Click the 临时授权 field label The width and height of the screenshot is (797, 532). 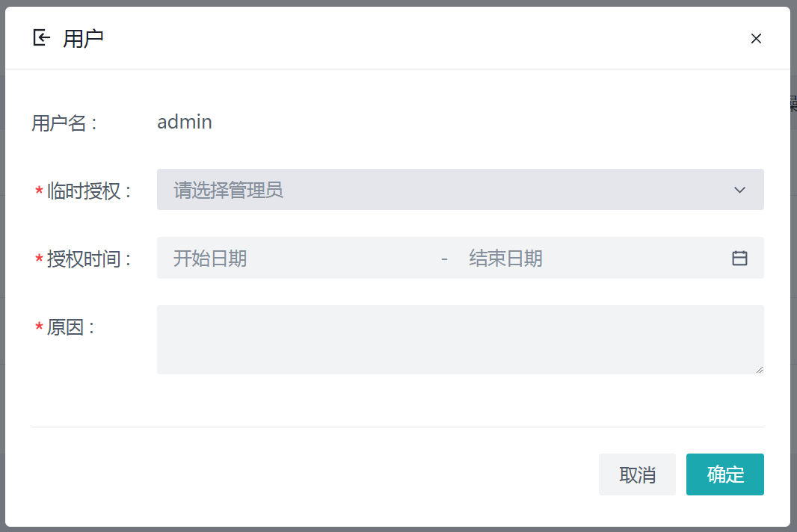(x=88, y=191)
